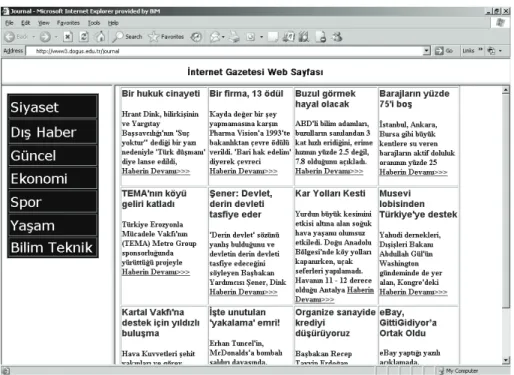
Task: Print the page with the printer icon
Action: tap(234, 37)
